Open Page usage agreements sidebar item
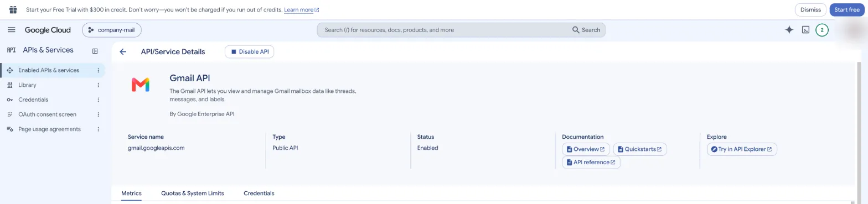 pos(49,129)
